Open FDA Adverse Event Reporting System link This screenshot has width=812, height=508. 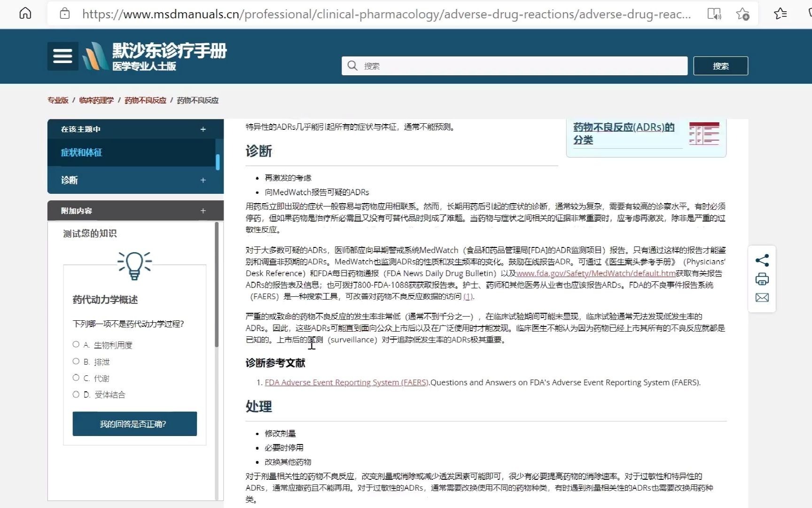346,382
